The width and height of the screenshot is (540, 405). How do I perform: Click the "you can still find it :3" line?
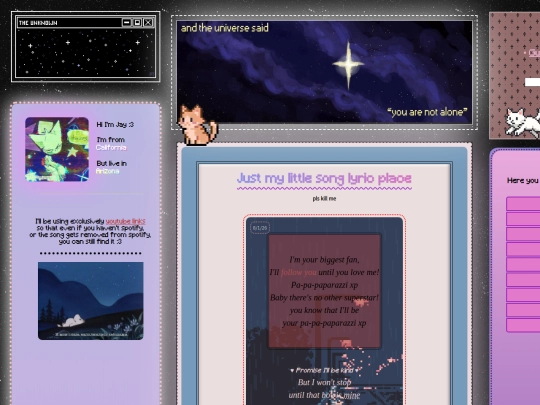point(90,242)
